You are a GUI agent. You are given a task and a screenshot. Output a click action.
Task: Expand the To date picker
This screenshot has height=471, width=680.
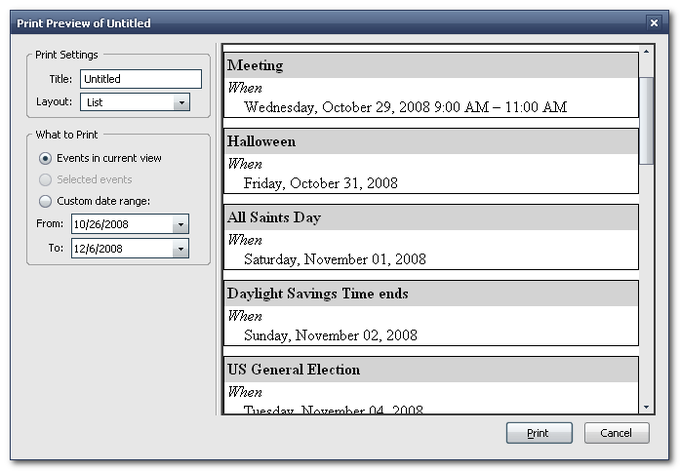[180, 248]
